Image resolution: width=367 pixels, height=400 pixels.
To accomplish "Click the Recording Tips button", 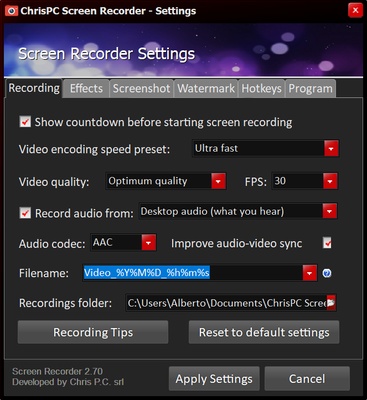I will pos(93,332).
